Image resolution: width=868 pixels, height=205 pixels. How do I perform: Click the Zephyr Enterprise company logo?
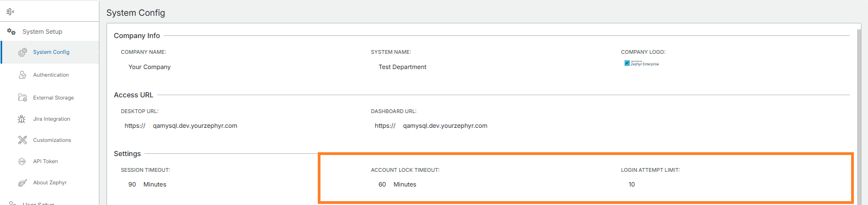[x=641, y=64]
